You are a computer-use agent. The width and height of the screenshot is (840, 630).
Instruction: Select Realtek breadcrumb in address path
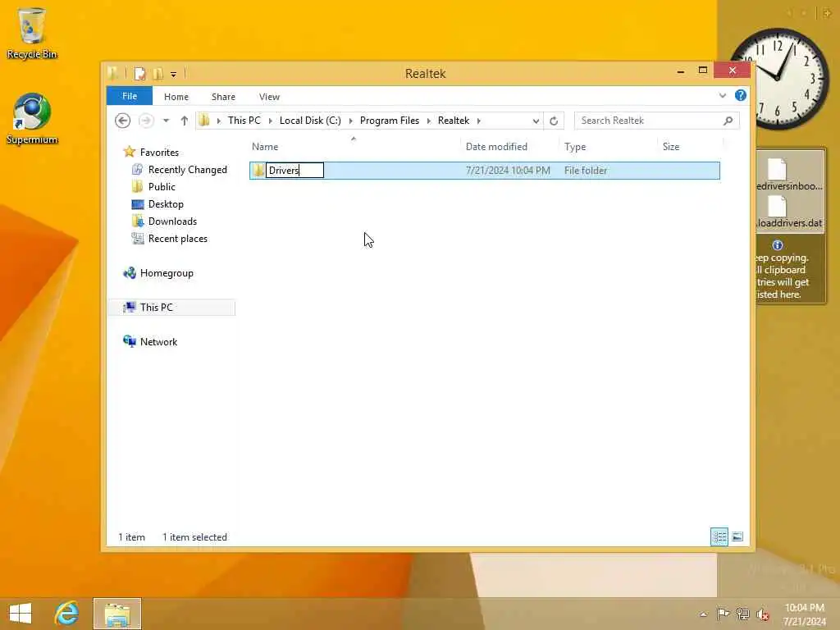click(453, 121)
